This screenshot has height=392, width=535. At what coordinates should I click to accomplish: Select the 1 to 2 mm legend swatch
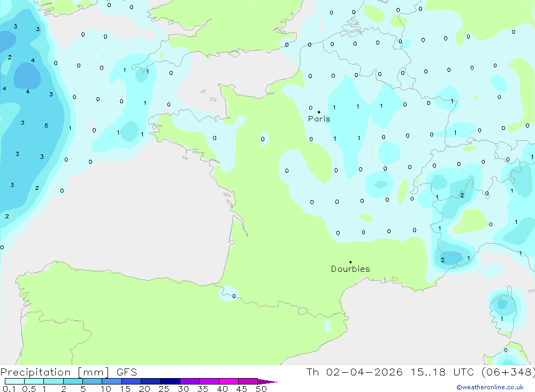53,381
